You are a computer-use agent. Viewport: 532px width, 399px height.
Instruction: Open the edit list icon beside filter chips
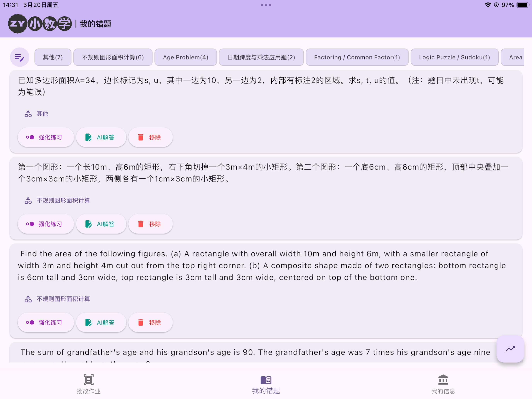click(20, 57)
